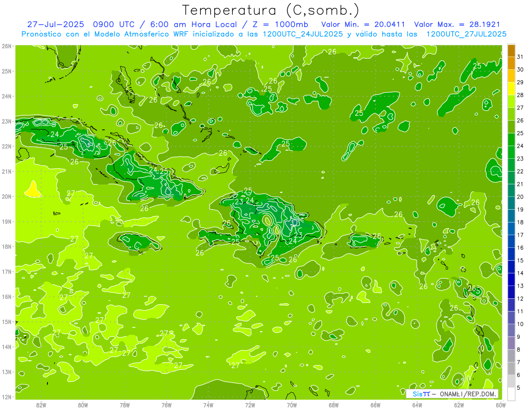Click the 66W longitude axis label
The height and width of the screenshot is (411, 532).
tap(375, 404)
